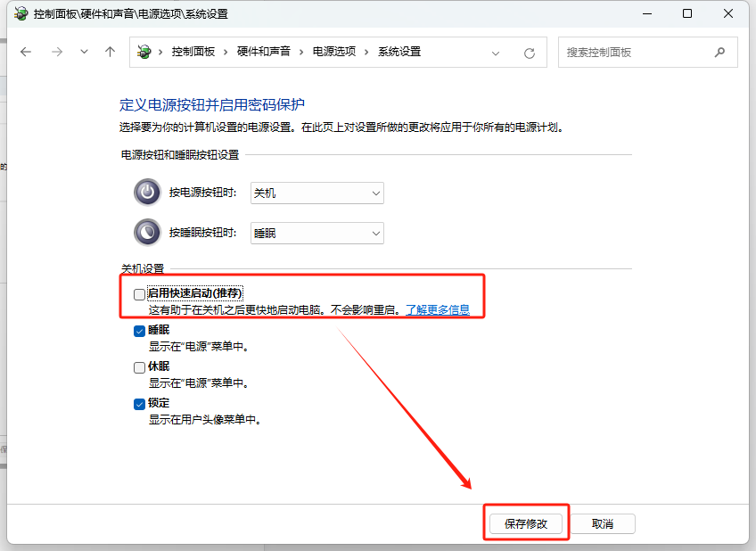The image size is (756, 551).
Task: Click the power button icon
Action: click(x=147, y=192)
